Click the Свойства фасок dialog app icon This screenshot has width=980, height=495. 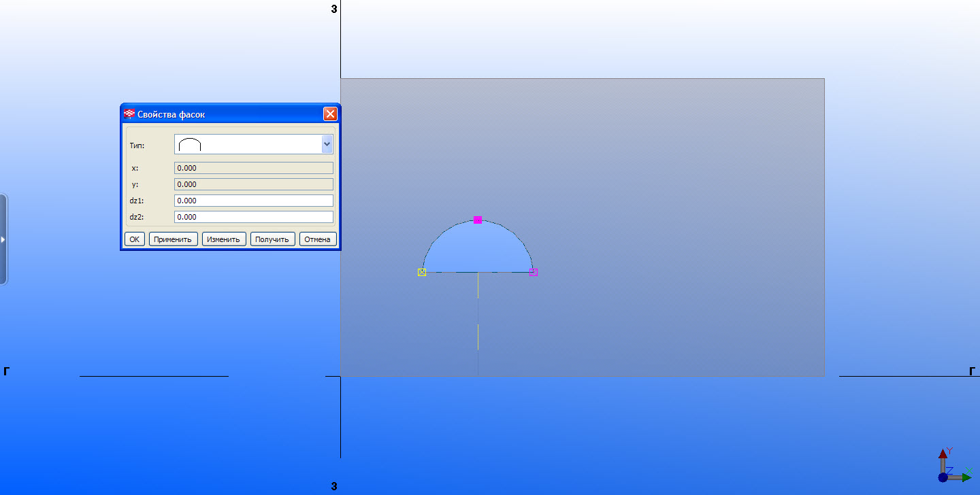[x=129, y=114]
